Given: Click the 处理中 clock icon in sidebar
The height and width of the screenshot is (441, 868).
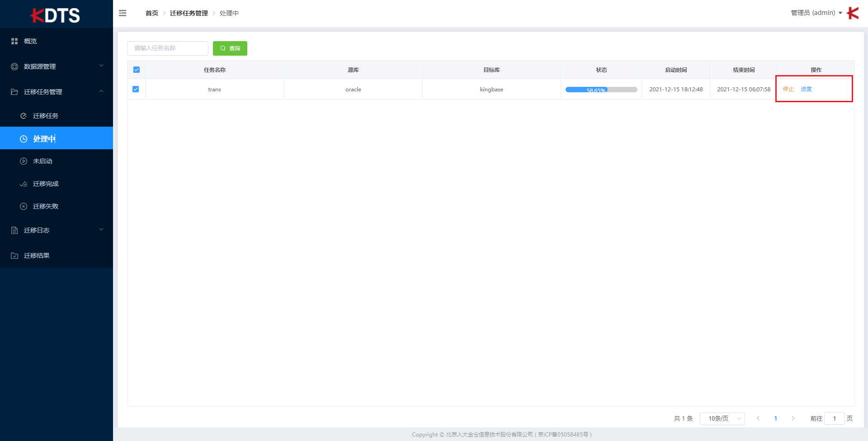Looking at the screenshot, I should click(24, 138).
